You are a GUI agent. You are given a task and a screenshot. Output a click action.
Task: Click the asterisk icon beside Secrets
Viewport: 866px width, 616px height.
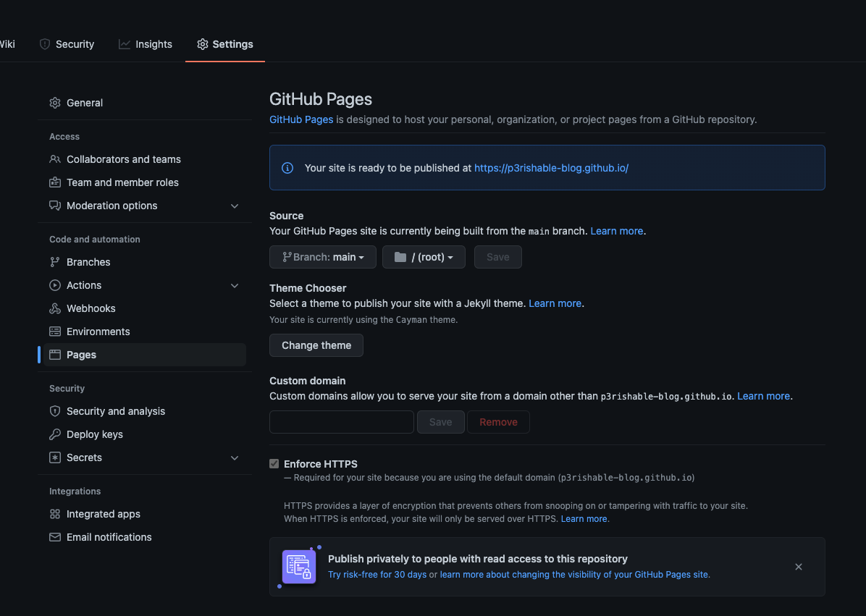point(55,457)
